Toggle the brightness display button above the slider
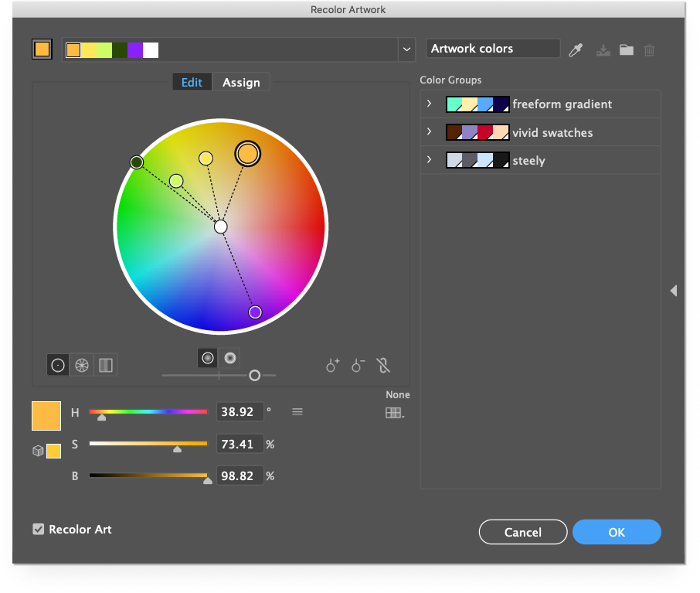The height and width of the screenshot is (593, 700). click(207, 357)
